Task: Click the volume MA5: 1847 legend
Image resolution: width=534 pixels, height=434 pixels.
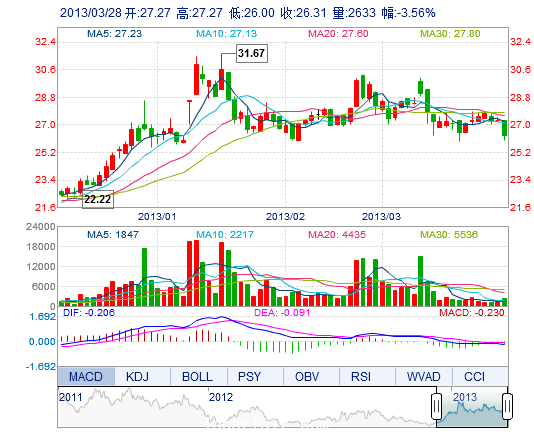Action: pos(113,234)
